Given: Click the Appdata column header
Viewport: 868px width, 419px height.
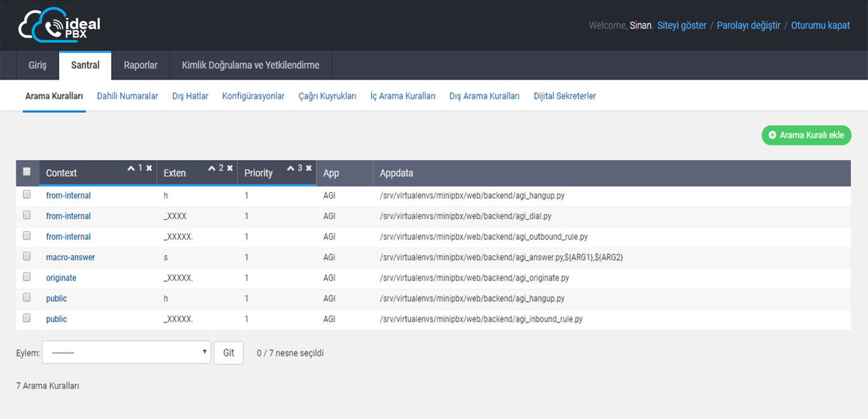Looking at the screenshot, I should pyautogui.click(x=397, y=173).
